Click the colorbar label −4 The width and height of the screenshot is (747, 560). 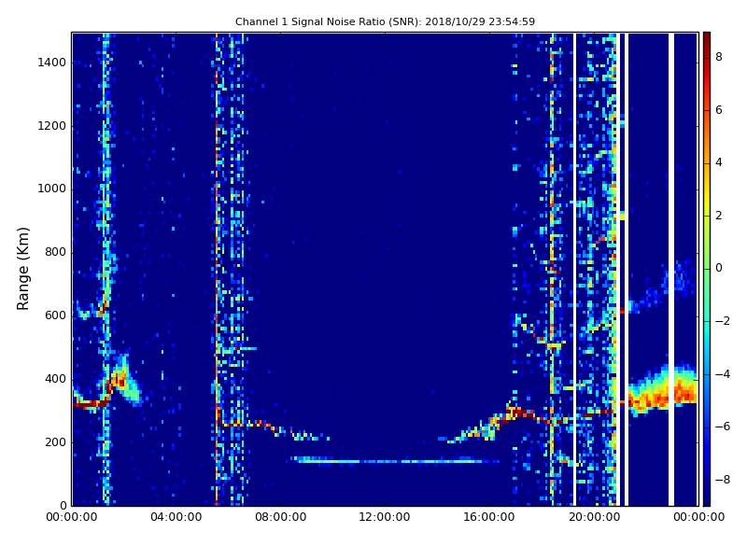723,374
